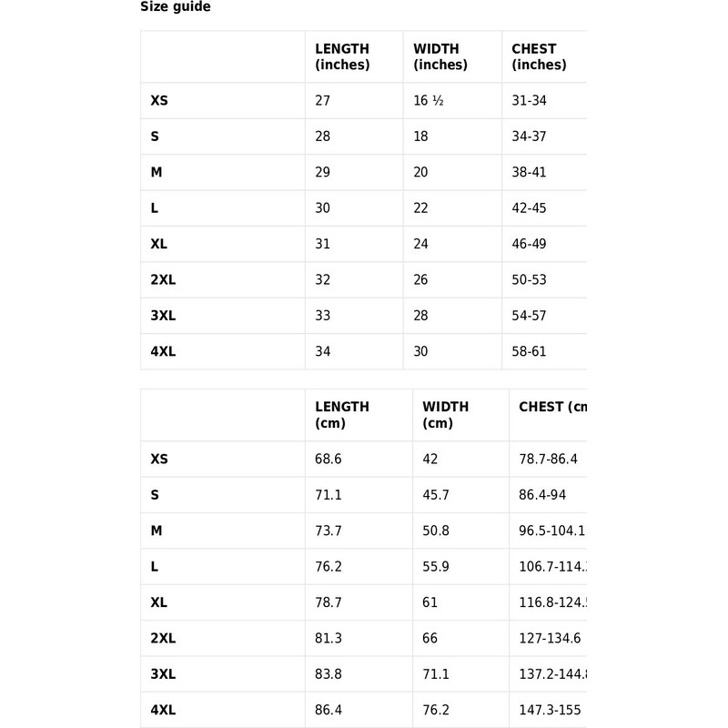Click the CHEST (inches) column header
The image size is (728, 728).
coord(539,56)
